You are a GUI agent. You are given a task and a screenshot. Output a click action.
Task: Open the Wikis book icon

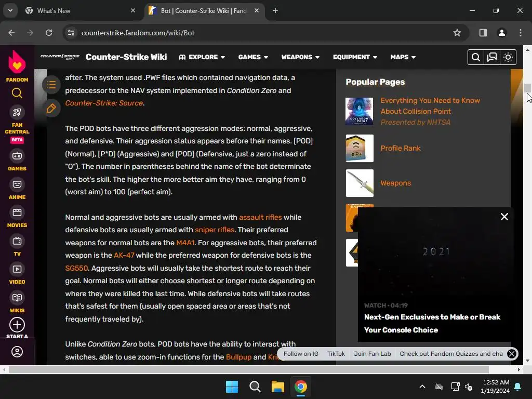pyautogui.click(x=17, y=298)
